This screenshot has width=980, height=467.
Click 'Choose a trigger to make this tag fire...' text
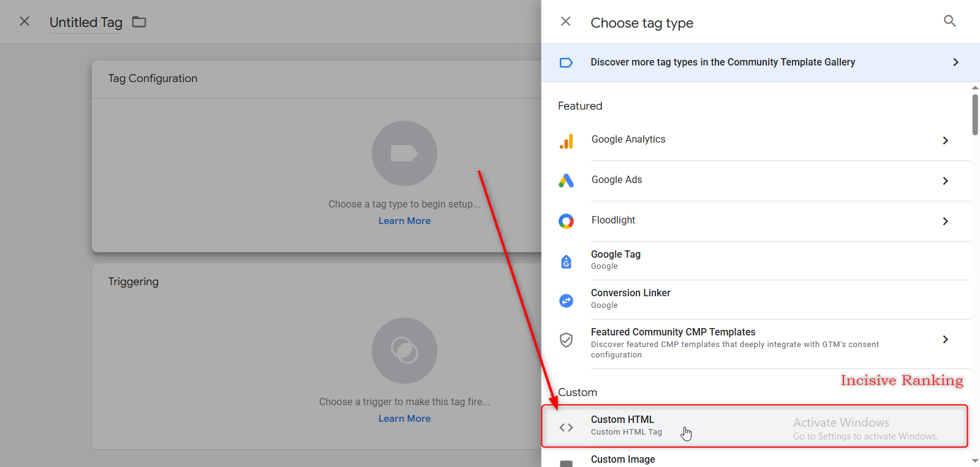click(404, 402)
